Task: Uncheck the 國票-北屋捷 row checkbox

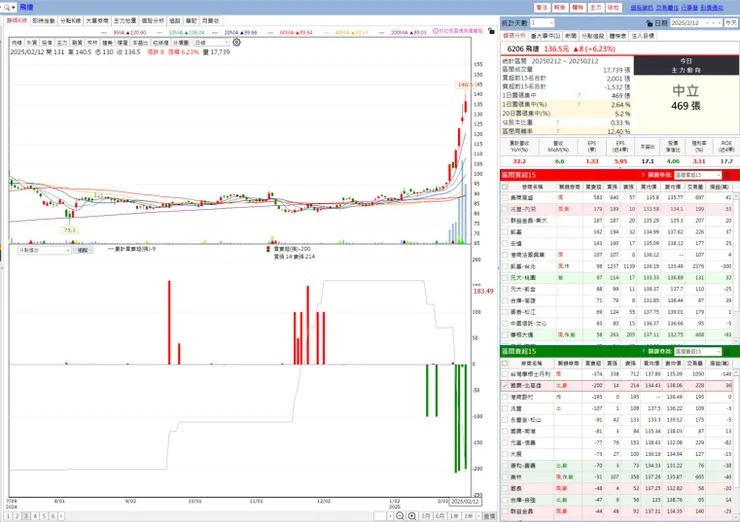Action: (505, 386)
